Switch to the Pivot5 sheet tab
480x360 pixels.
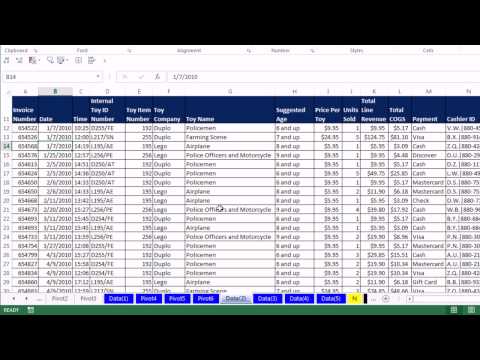[x=177, y=298]
